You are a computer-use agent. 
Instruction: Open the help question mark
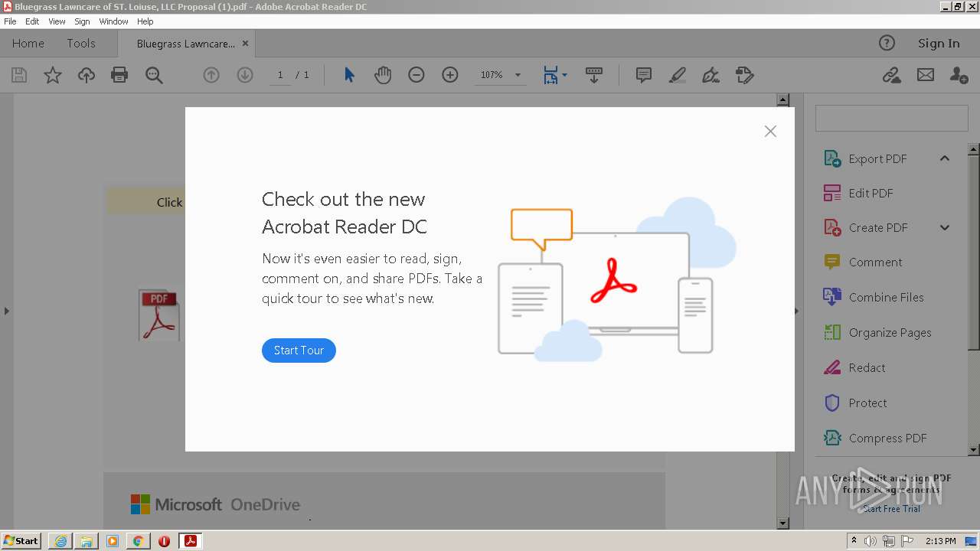coord(887,44)
